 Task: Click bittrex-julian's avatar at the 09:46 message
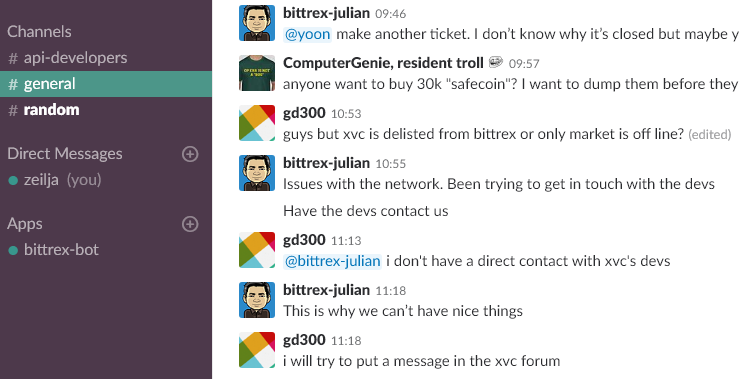pos(257,23)
